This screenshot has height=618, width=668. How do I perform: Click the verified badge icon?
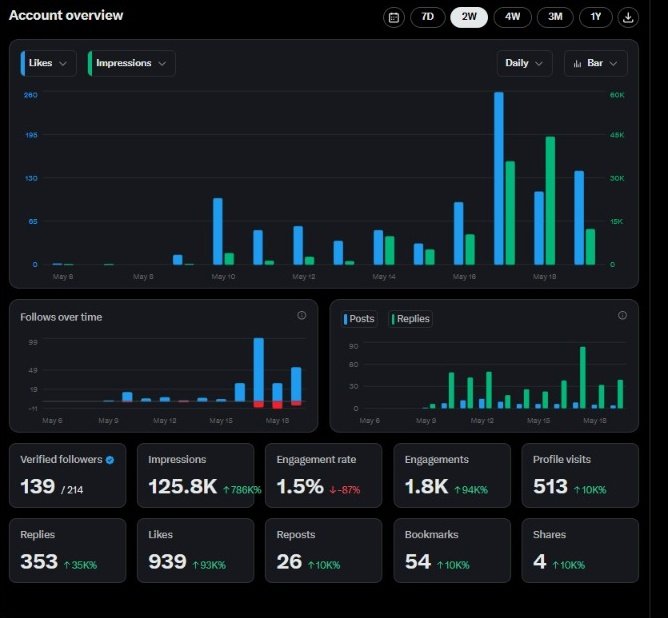110,460
